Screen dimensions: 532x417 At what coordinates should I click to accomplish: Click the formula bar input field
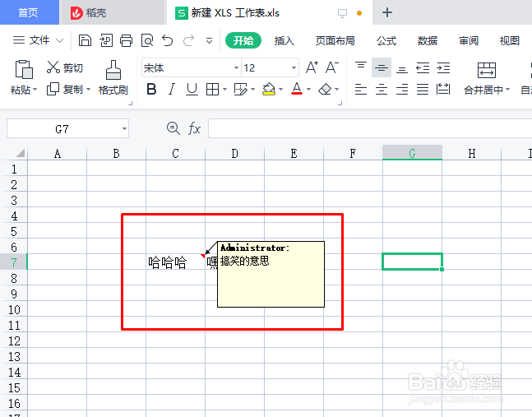[370, 128]
